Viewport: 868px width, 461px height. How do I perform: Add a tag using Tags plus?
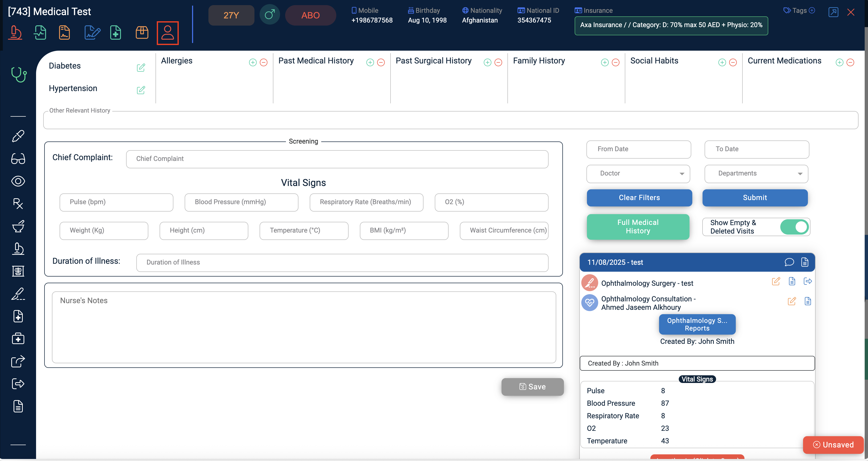812,10
